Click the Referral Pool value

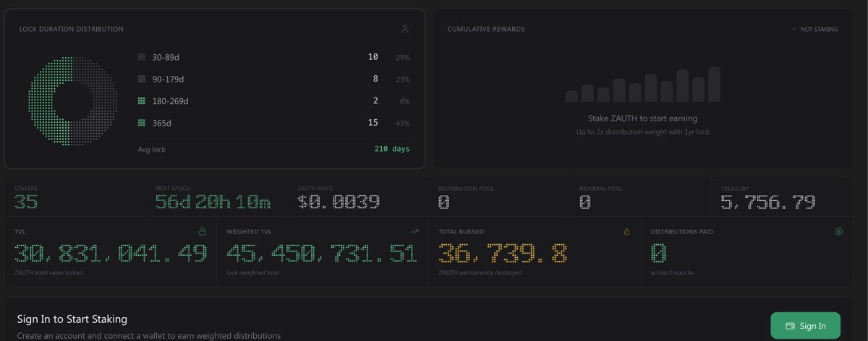(584, 202)
